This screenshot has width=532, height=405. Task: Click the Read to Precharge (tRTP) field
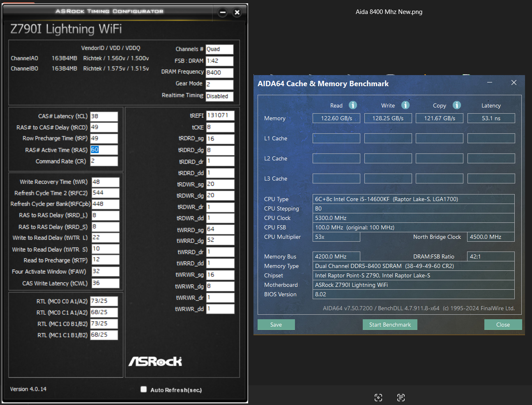pyautogui.click(x=106, y=260)
